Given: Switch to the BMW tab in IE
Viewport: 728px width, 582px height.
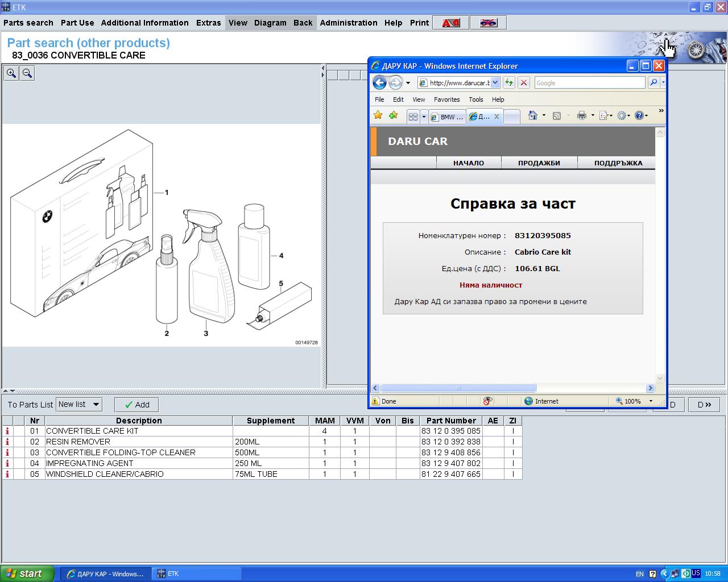Looking at the screenshot, I should [x=447, y=117].
